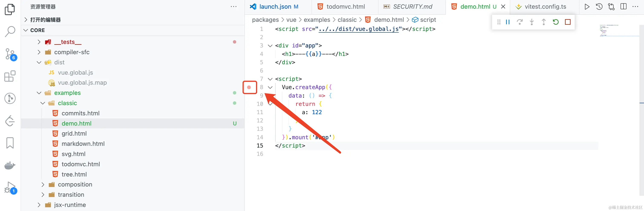The height and width of the screenshot is (211, 644).
Task: Click line number 15 in gutter
Action: click(260, 146)
